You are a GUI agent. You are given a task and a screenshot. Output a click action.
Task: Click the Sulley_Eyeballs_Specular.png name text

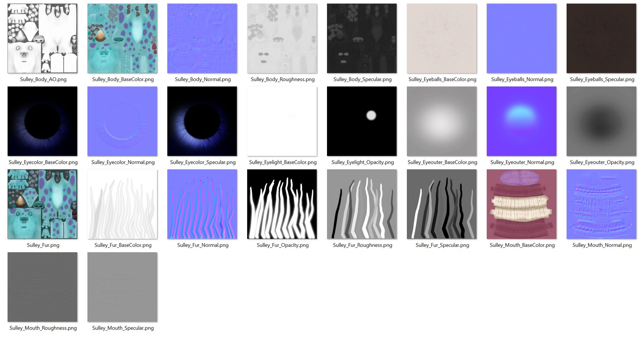click(x=602, y=79)
